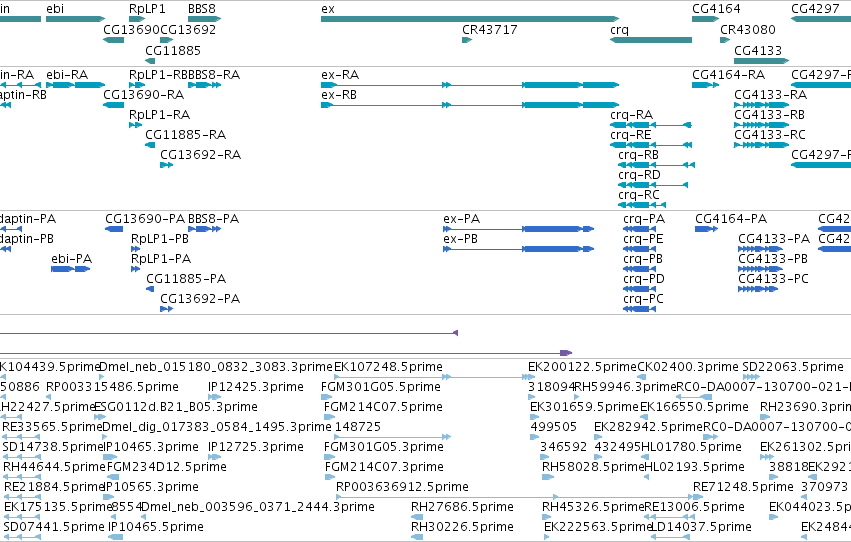Select the crq-PA protein label
This screenshot has height=542, width=851.
[644, 219]
